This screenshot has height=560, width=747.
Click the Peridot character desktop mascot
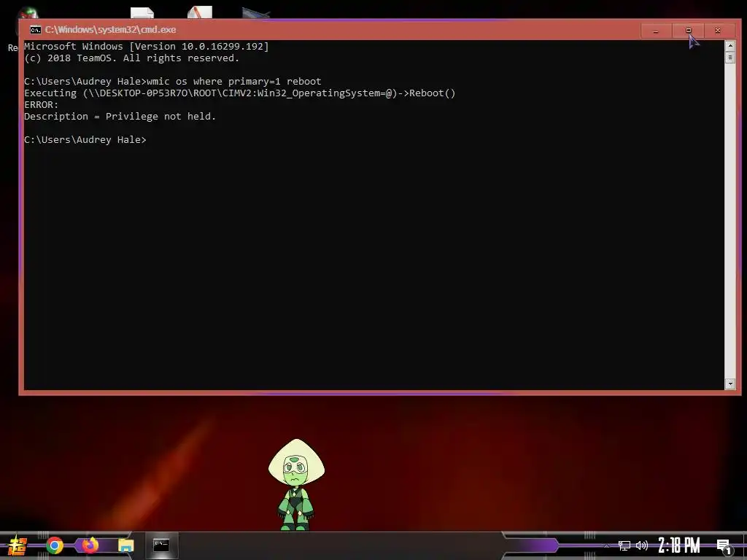(x=296, y=485)
